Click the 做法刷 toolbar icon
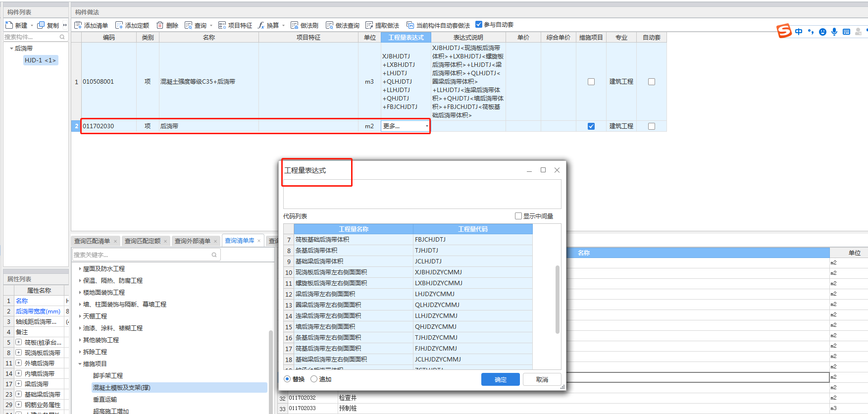Image resolution: width=868 pixels, height=414 pixels. pos(294,25)
